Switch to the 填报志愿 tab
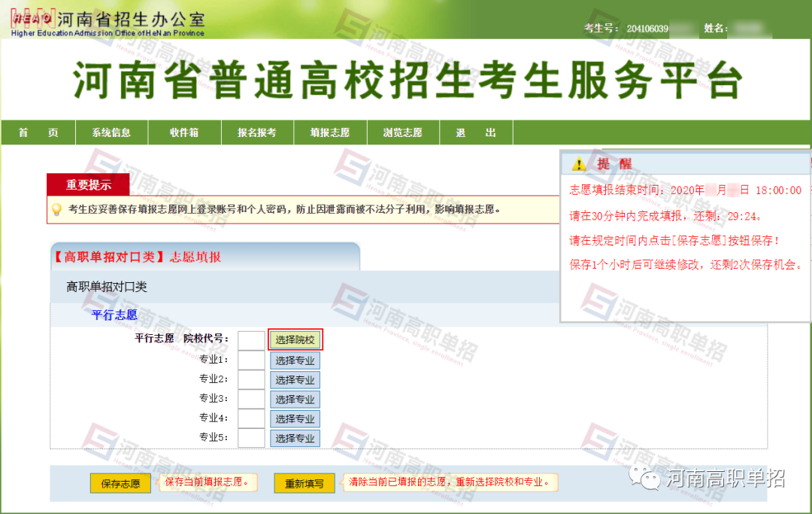812x514 pixels. 329,132
